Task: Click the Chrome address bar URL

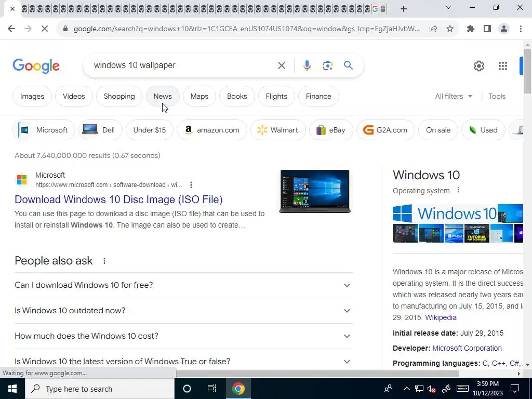Action: (247, 29)
